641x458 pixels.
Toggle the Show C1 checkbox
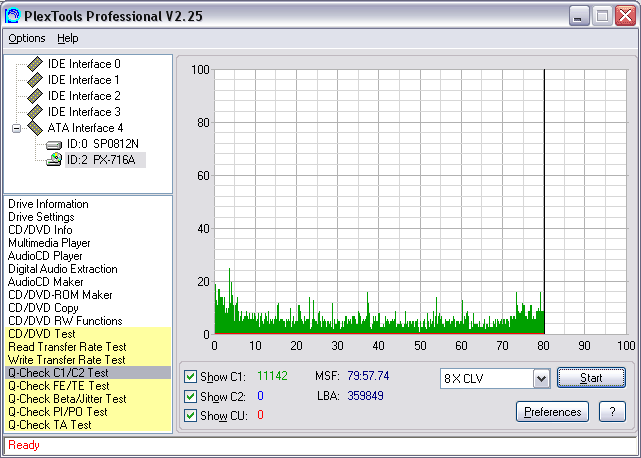190,377
